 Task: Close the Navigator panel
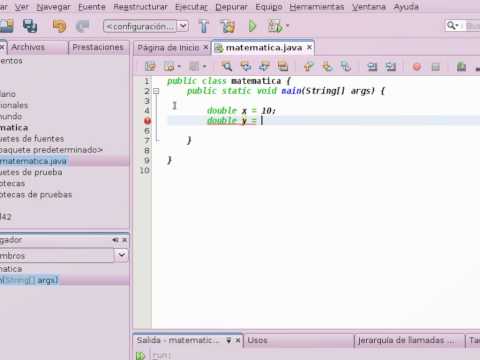coord(125,240)
